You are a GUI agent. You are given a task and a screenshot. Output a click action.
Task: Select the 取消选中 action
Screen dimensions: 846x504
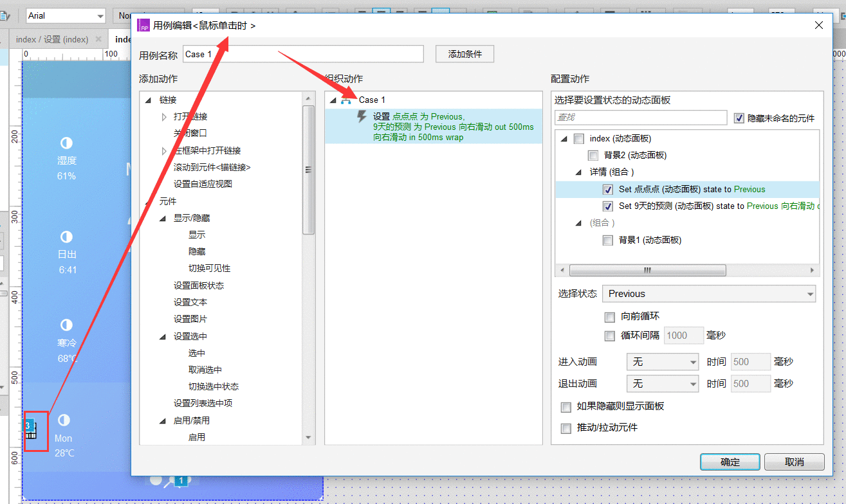[205, 370]
